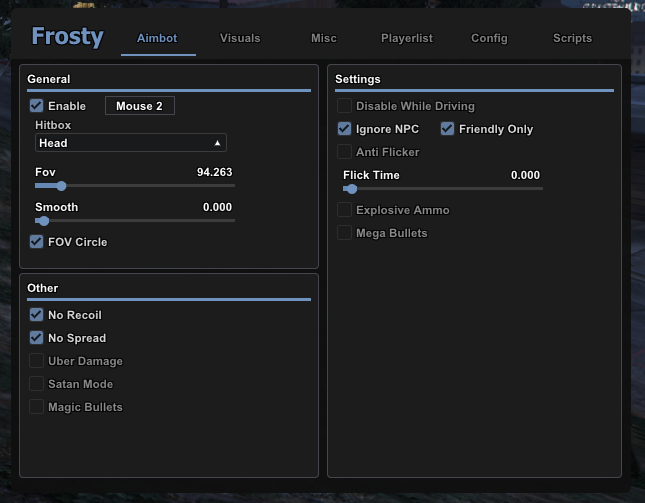The image size is (645, 503).
Task: Uncheck the No Spread option
Action: point(37,338)
